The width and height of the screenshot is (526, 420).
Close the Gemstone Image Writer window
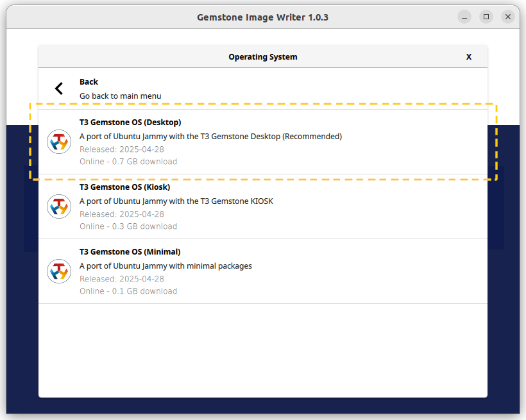[508, 17]
